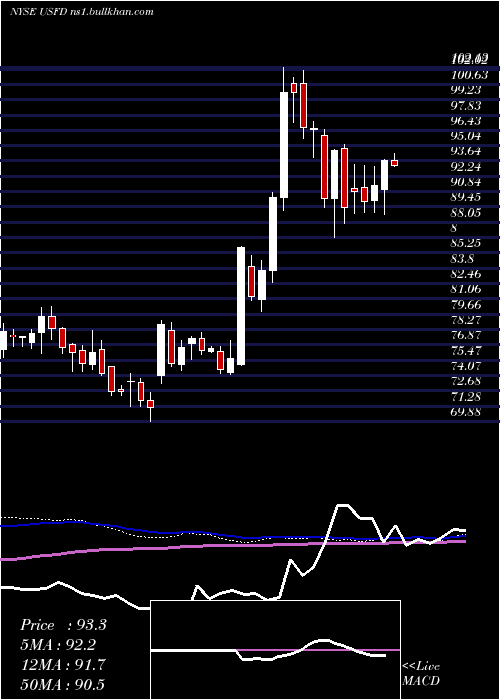
Task: Click the 100.63 price axis label
Action: pos(469,75)
